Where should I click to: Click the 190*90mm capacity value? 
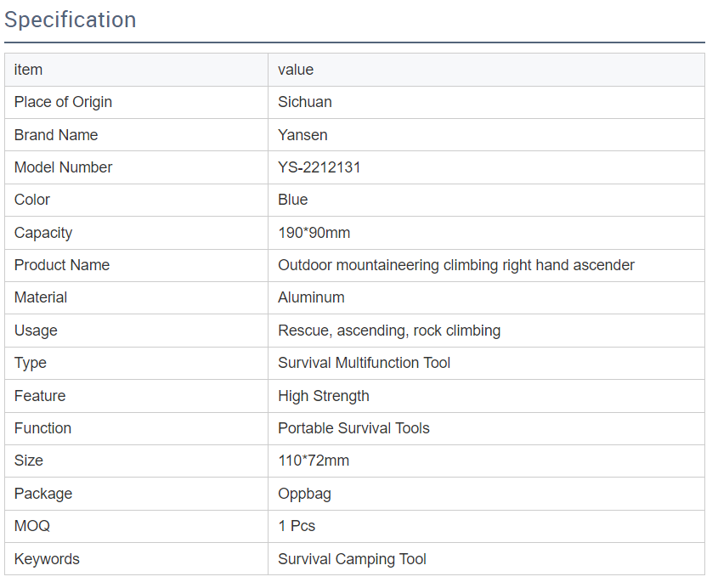click(314, 233)
